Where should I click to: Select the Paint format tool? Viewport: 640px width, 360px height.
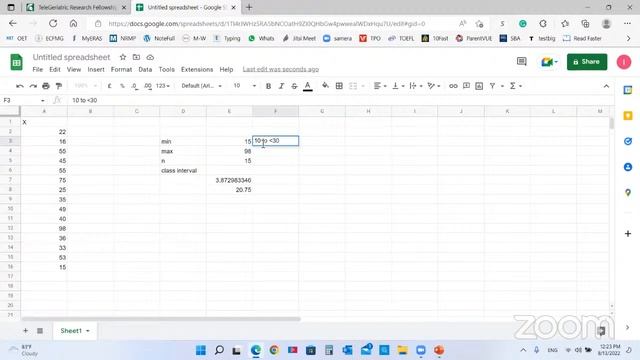59,86
